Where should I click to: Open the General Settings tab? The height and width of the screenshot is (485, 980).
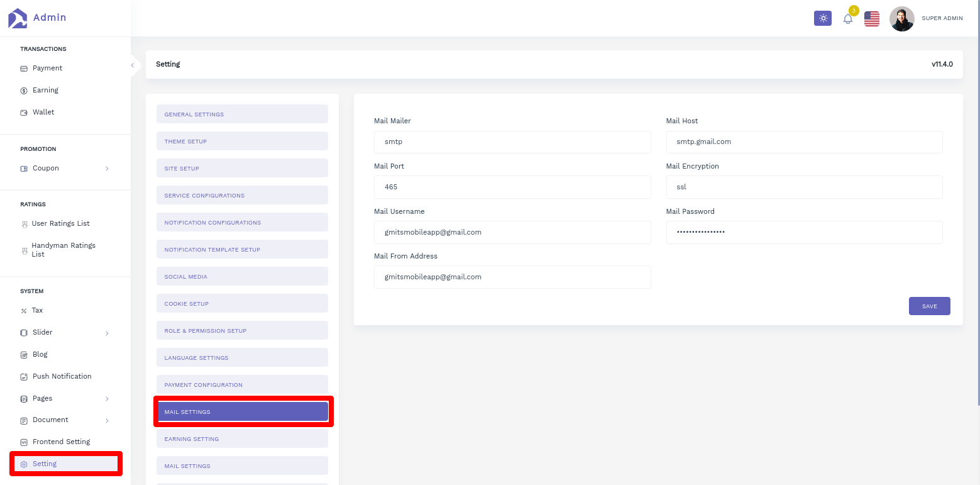point(242,114)
